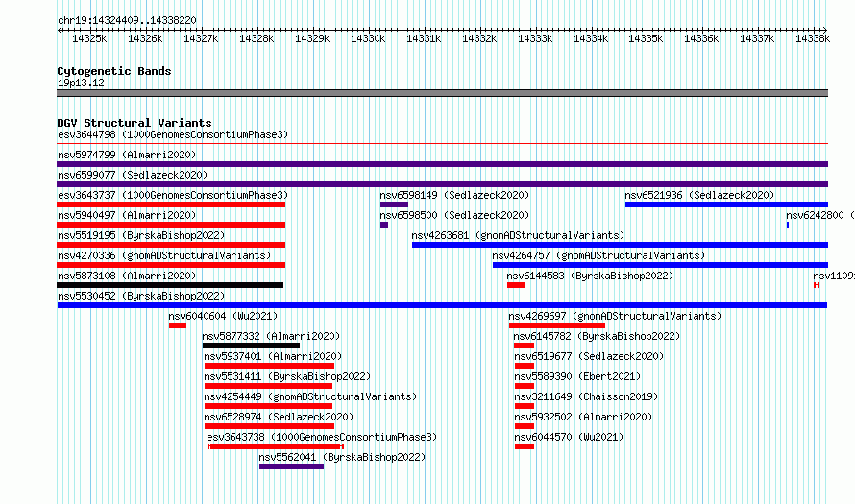Click the nsv5519195 ByrskaBishop2022 label
This screenshot has height=504, width=855.
[x=141, y=235]
